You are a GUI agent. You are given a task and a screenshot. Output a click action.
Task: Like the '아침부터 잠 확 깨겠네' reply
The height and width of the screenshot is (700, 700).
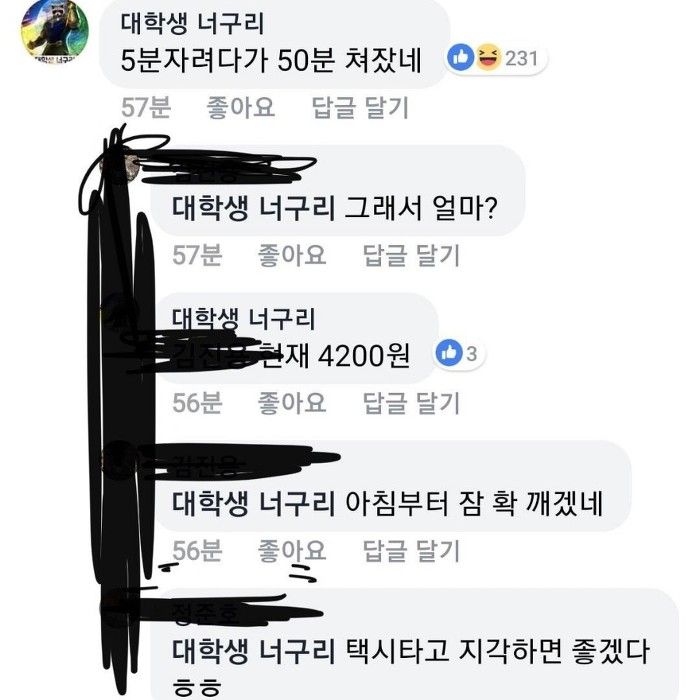[x=292, y=550]
